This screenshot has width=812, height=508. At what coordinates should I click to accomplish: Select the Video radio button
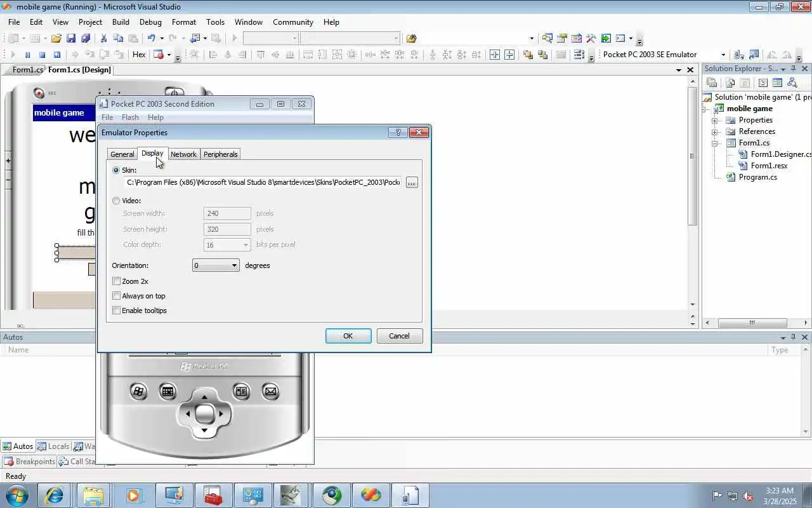pos(116,201)
